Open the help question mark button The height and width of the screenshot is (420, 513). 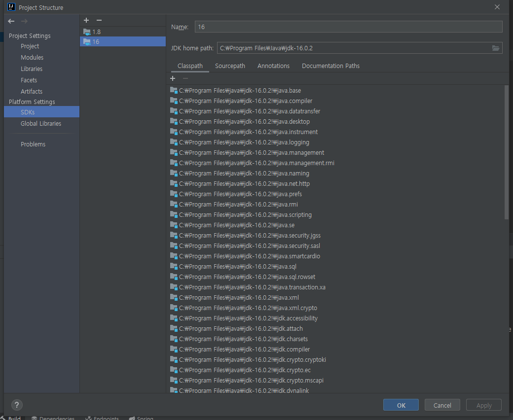click(17, 405)
